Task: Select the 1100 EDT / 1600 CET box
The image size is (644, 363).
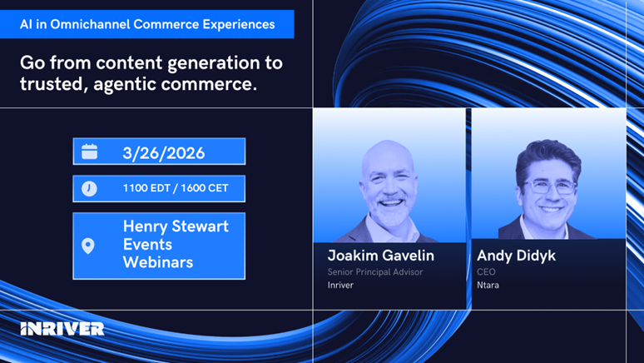Action: [x=160, y=189]
